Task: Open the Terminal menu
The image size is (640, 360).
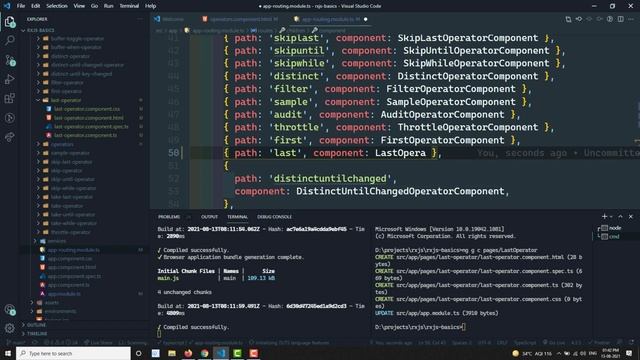Action: pos(129,6)
